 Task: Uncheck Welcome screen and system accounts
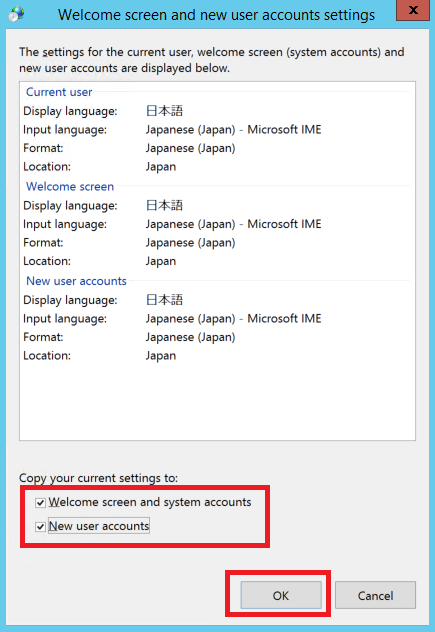point(40,502)
